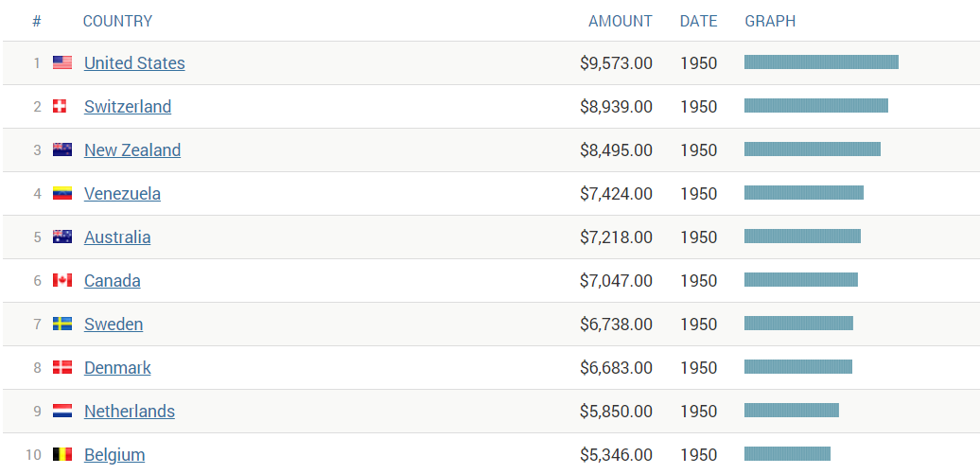Image resolution: width=980 pixels, height=474 pixels.
Task: Click the Sweden flag icon
Action: tap(62, 324)
